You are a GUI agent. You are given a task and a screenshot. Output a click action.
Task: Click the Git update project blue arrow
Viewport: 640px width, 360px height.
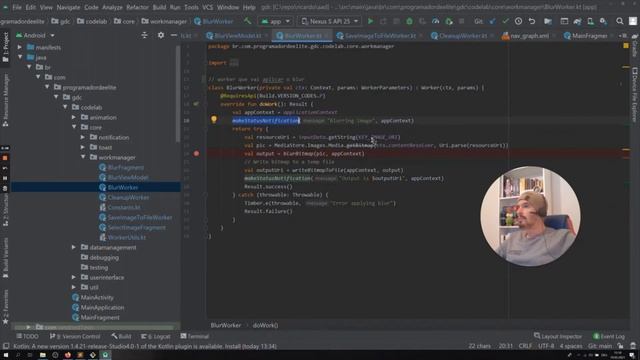point(493,21)
